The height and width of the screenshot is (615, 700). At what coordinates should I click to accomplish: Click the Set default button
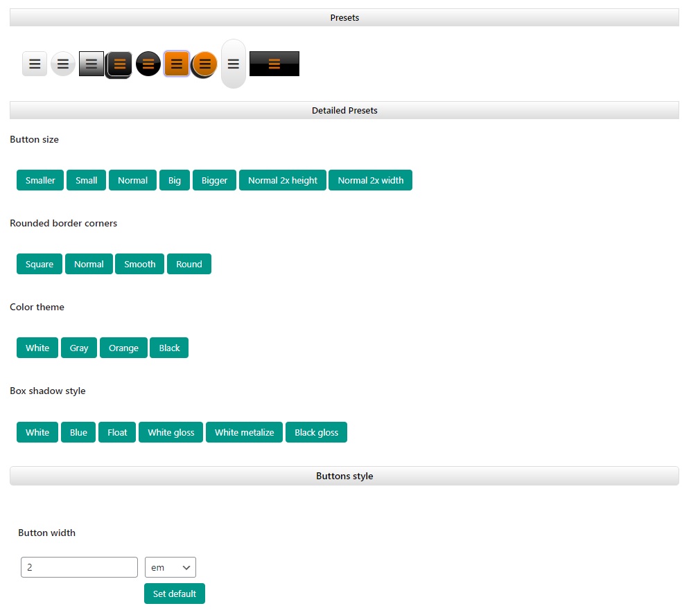coord(175,594)
